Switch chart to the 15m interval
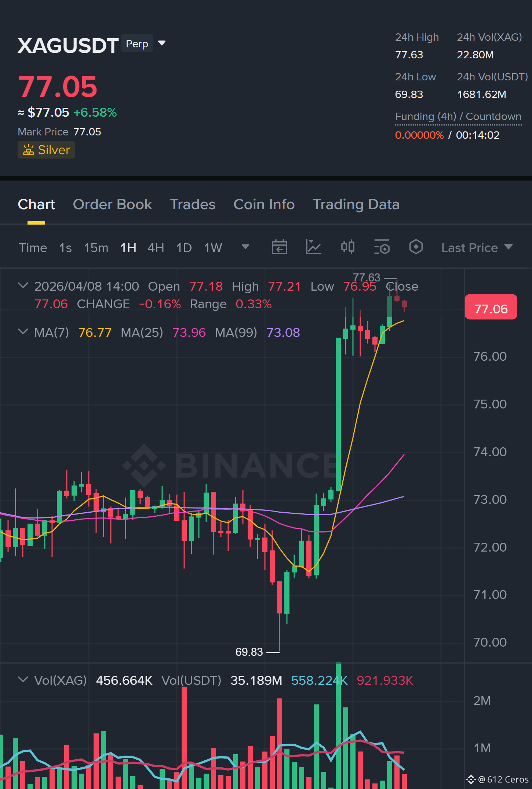Screen dimensions: 532x789 tap(96, 248)
